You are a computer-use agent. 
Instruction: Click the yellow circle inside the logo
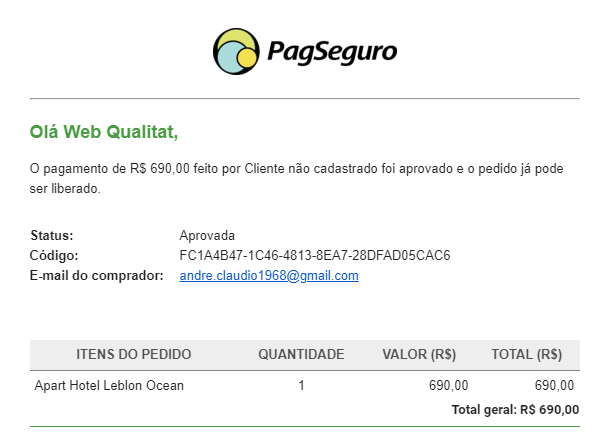[x=247, y=57]
